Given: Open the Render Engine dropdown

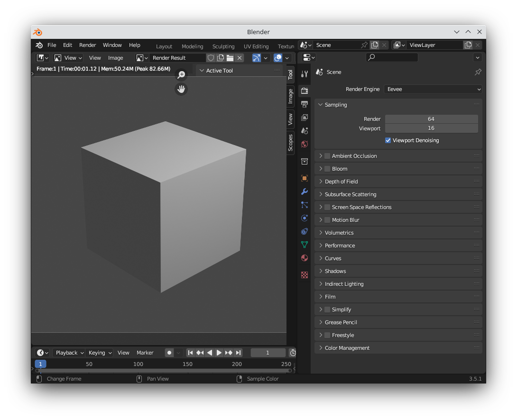Looking at the screenshot, I should point(433,89).
